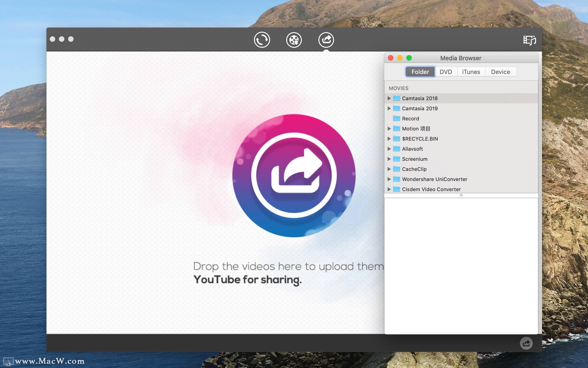
Task: Select the Cisdem Video Converter folder
Action: tap(431, 189)
